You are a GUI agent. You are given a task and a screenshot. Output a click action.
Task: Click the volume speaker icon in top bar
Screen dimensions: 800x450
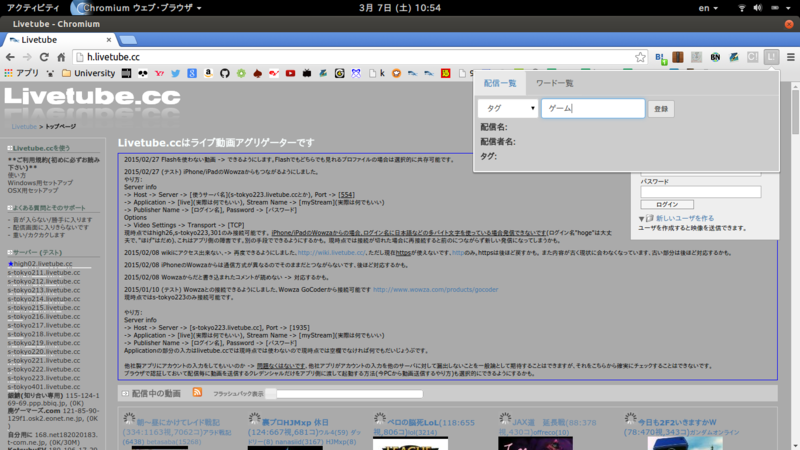coord(758,8)
